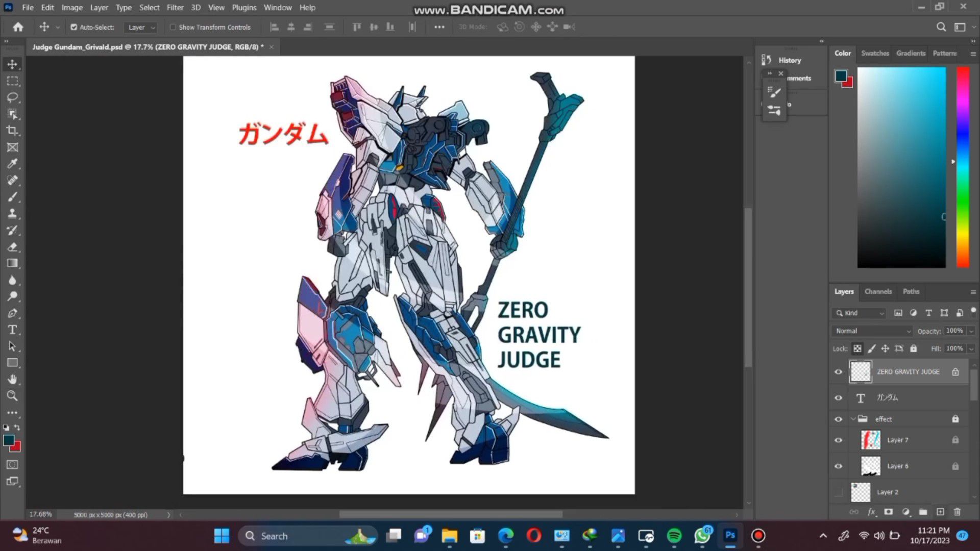
Task: Select the Path Selection tool
Action: coord(12,346)
